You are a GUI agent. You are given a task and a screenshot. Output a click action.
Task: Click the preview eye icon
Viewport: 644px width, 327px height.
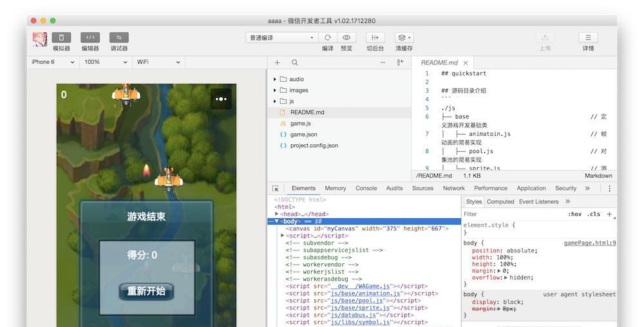[346, 37]
